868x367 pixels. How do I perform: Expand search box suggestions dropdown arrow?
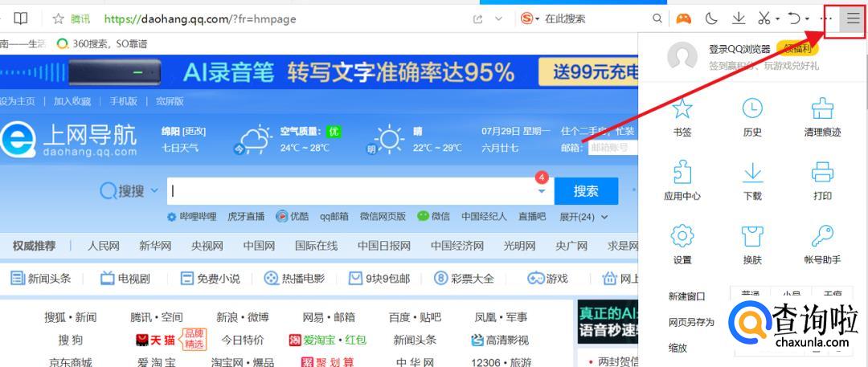tap(542, 191)
